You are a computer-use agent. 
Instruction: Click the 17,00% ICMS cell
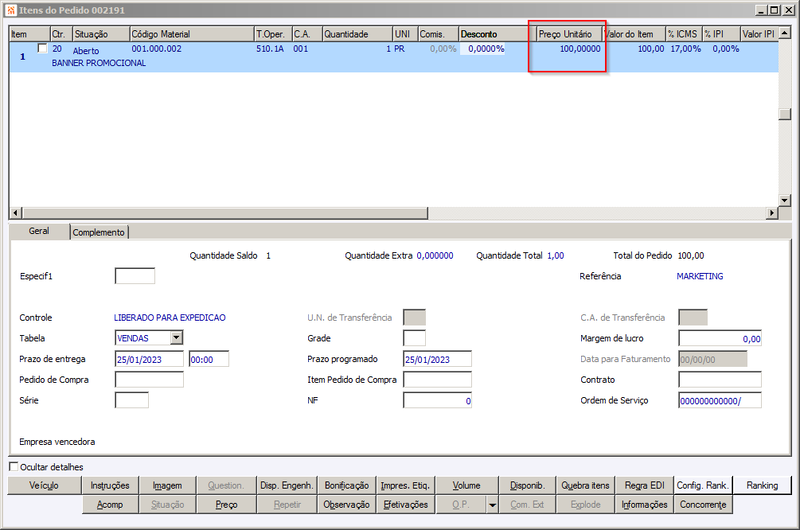tap(685, 48)
